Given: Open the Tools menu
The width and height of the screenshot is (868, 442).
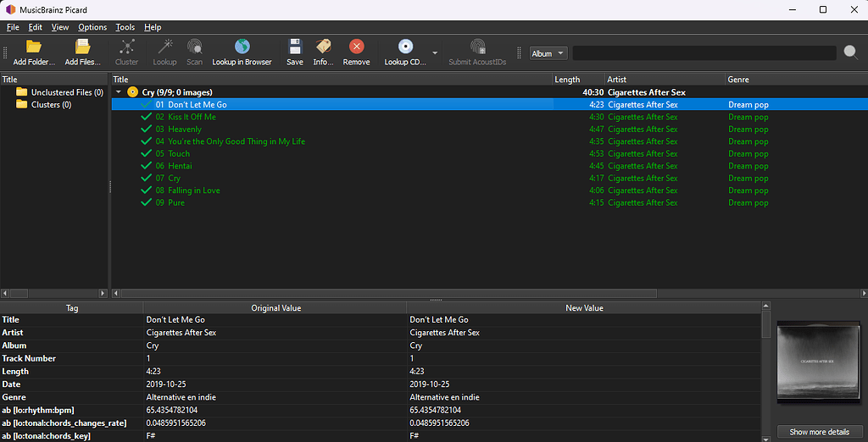Looking at the screenshot, I should point(125,27).
